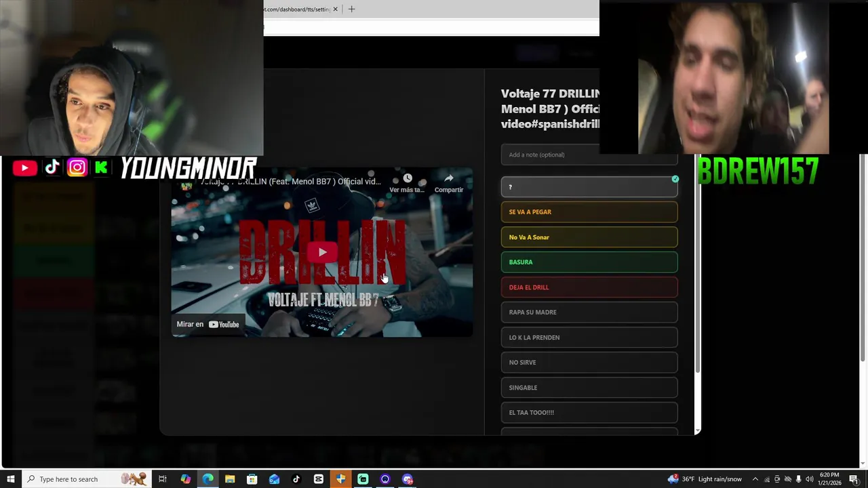Viewport: 868px width, 488px height.
Task: Open Mirar en YouTube link
Action: pyautogui.click(x=208, y=324)
